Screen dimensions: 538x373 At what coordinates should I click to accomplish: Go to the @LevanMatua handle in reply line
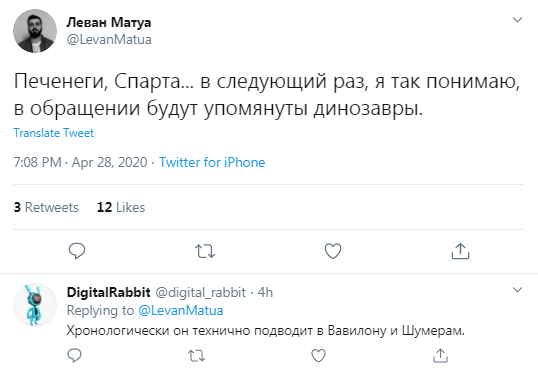pyautogui.click(x=180, y=311)
